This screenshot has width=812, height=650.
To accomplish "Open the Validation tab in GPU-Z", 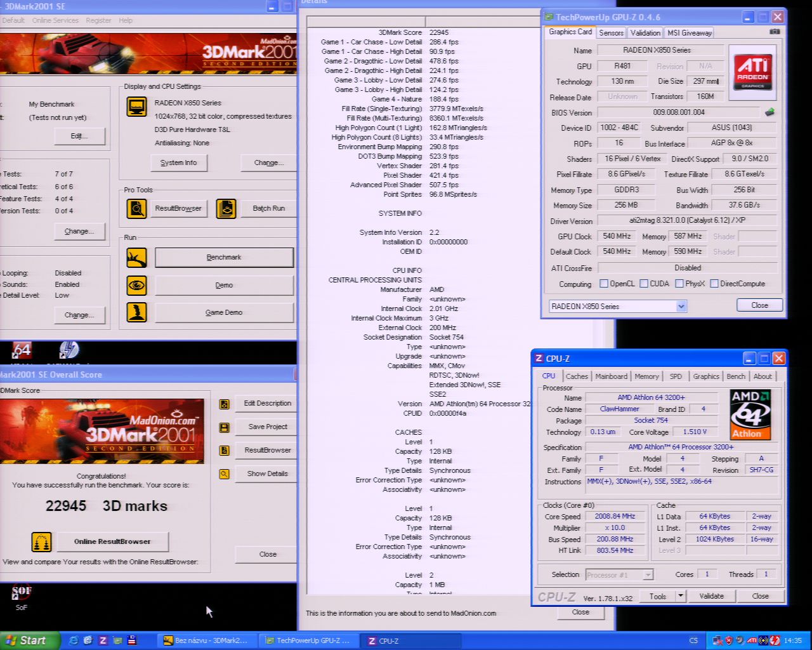I will [x=645, y=32].
